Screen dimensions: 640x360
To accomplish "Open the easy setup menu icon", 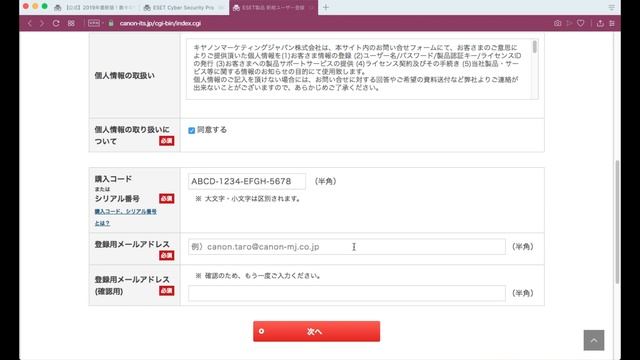I will click(x=612, y=23).
